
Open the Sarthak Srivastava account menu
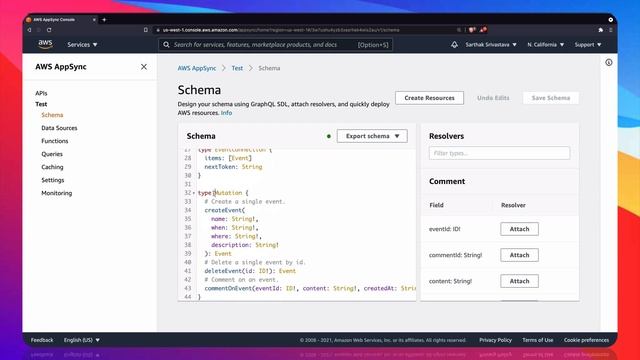[x=491, y=44]
